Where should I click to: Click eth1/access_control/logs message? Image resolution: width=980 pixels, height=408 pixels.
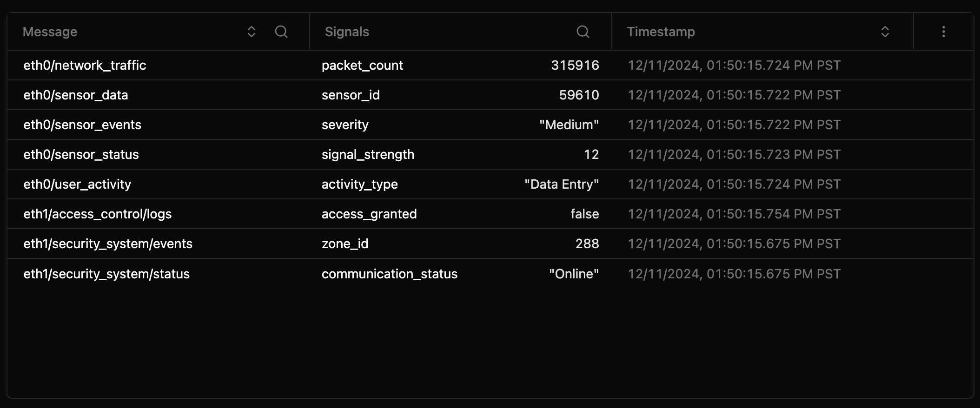[98, 214]
